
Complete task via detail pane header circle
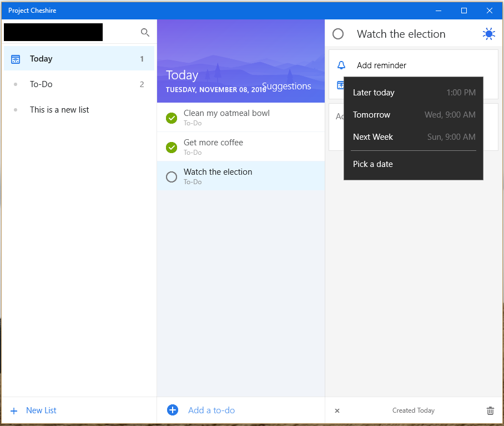338,34
